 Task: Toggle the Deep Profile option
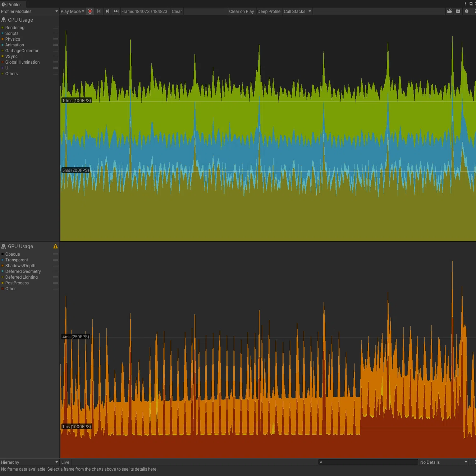(x=269, y=12)
